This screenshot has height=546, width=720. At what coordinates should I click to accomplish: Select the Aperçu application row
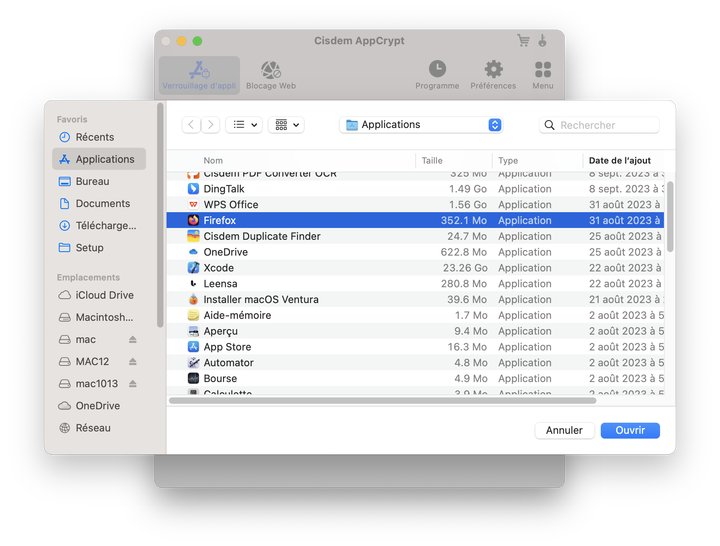pos(416,331)
